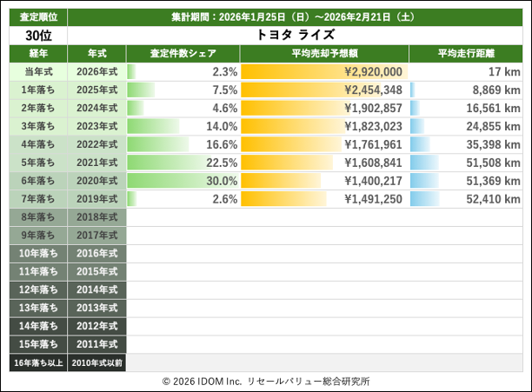Click the 16年落ち以上 row label
Screen dimensions: 532x392
pos(37,362)
